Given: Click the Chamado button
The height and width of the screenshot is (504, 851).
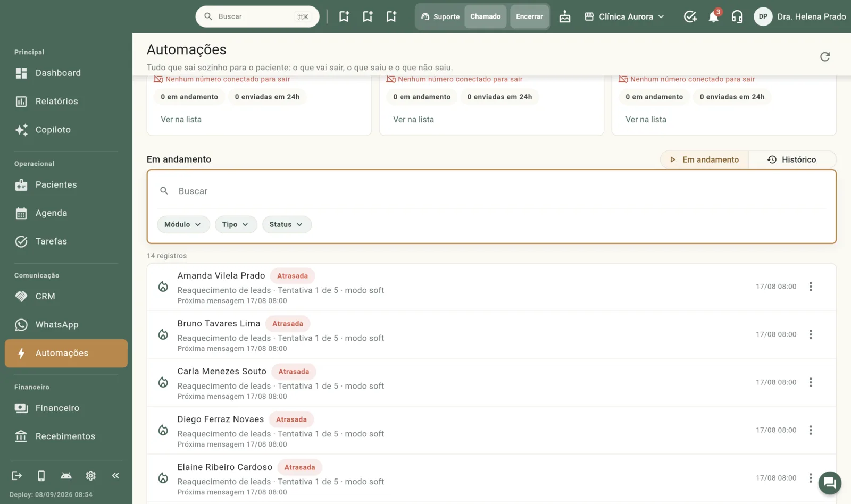Looking at the screenshot, I should tap(485, 16).
